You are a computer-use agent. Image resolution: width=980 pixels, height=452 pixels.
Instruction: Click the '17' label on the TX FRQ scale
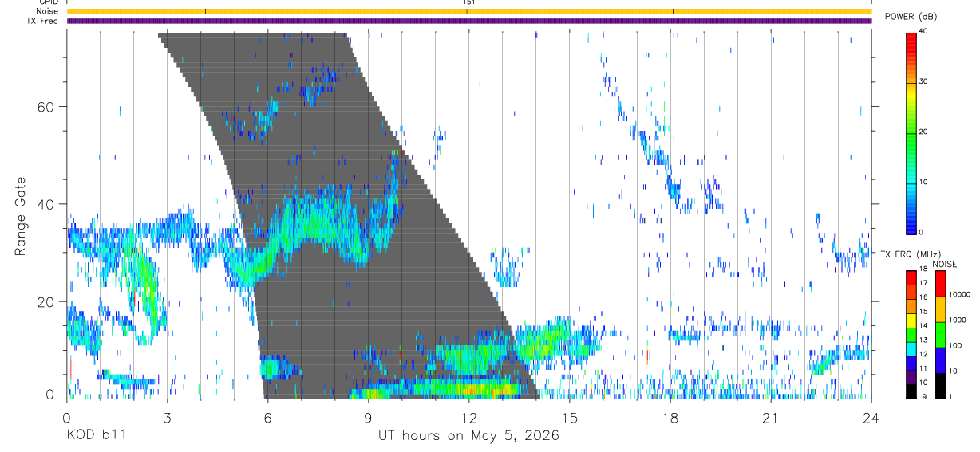click(x=923, y=283)
